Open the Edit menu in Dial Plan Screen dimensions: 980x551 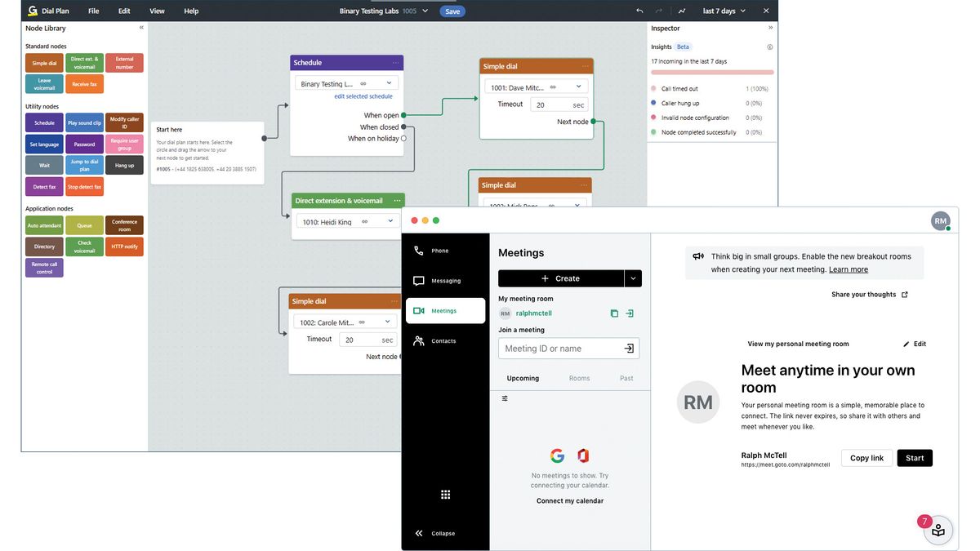124,11
